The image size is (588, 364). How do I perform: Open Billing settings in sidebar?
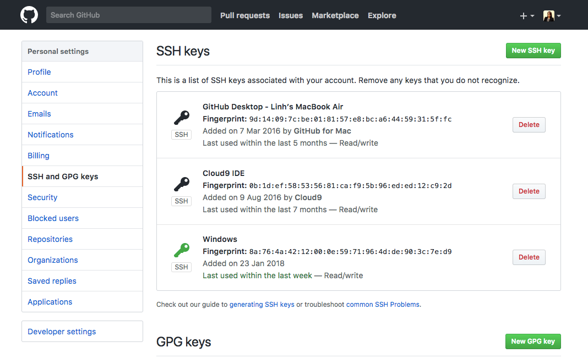[x=82, y=156]
